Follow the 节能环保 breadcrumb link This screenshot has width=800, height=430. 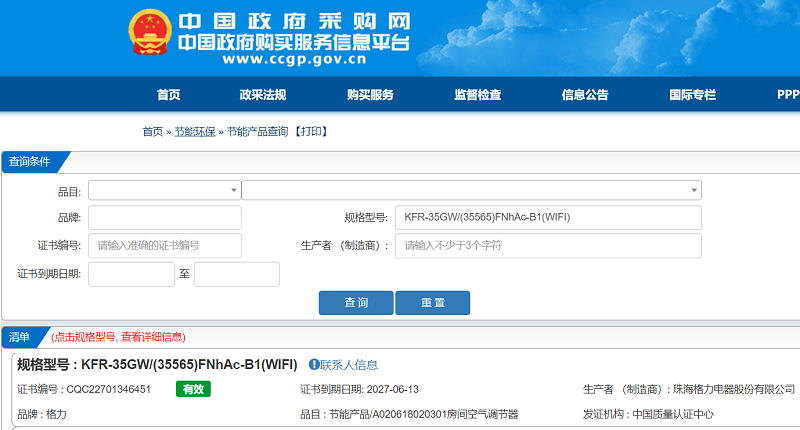click(195, 132)
